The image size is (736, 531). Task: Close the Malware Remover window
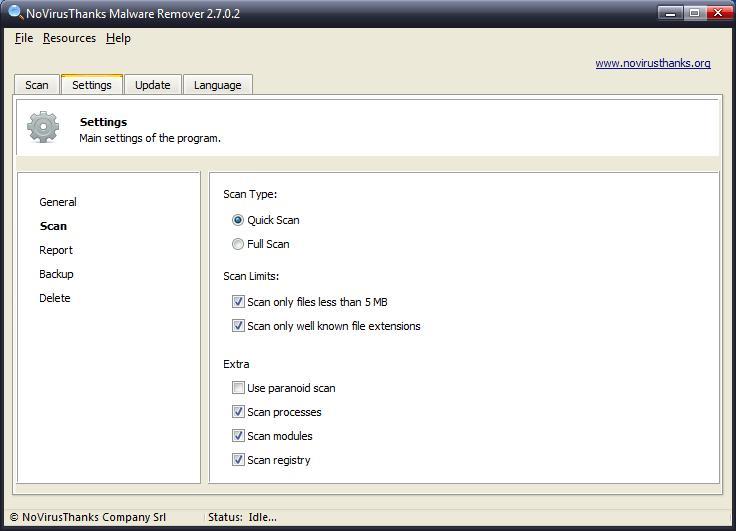[718, 13]
